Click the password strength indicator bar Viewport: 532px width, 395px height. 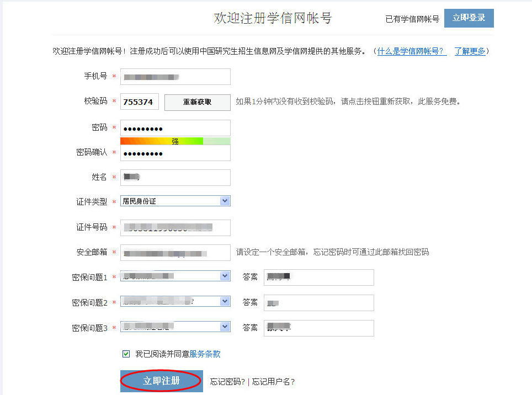pos(175,141)
